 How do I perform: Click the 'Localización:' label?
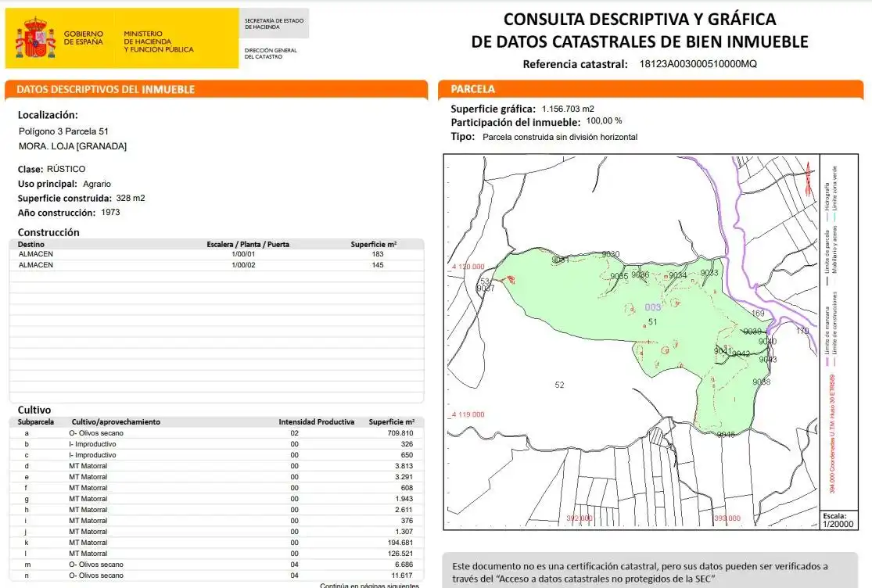[x=48, y=115]
